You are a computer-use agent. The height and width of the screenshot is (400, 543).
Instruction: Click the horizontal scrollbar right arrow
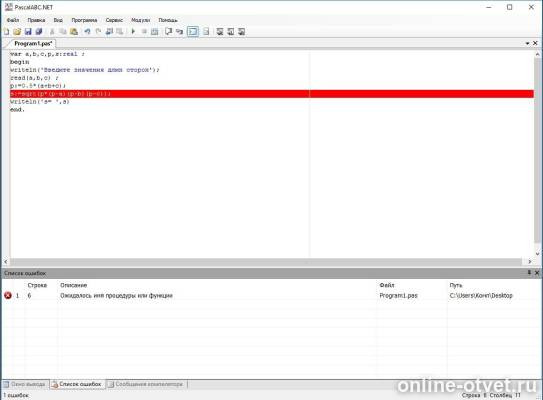point(530,261)
